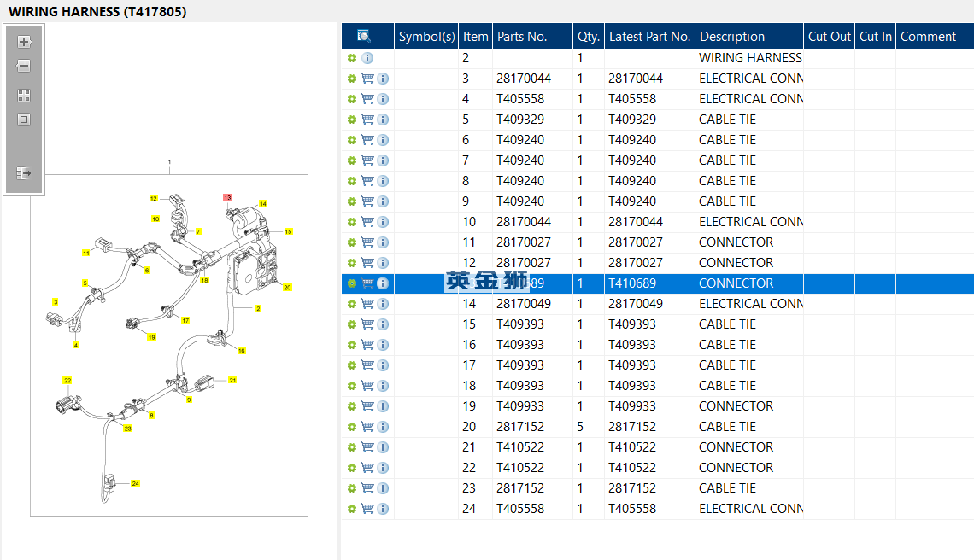Click the info icon for item 2 WIRING HARNESS
Screen dimensions: 974x560
click(367, 58)
